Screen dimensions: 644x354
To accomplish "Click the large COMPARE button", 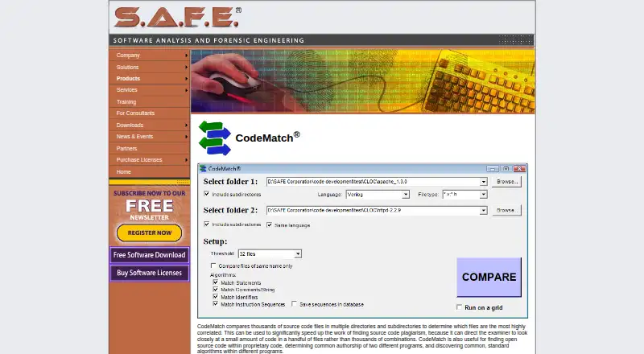I will click(489, 278).
